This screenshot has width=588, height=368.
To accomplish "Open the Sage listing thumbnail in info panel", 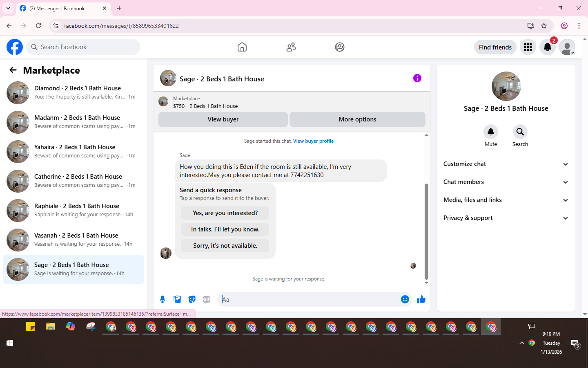I will point(506,86).
